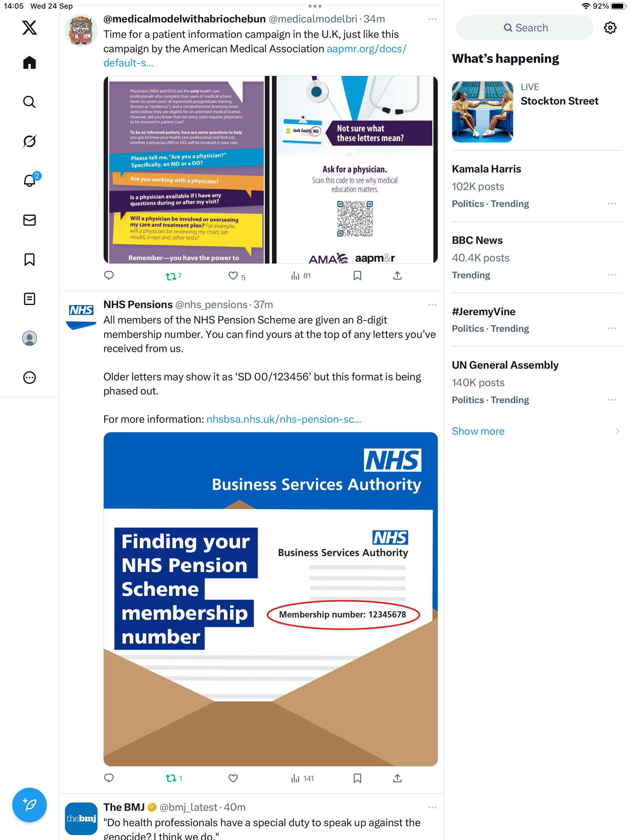Screen dimensions: 630x840
Task: Open trends settings gear icon
Action: coord(610,28)
